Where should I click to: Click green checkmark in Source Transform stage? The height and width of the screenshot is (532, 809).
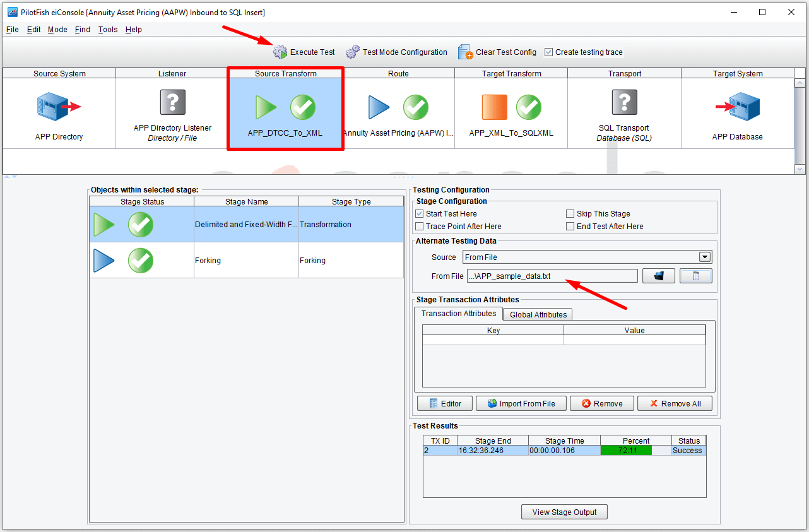[303, 107]
